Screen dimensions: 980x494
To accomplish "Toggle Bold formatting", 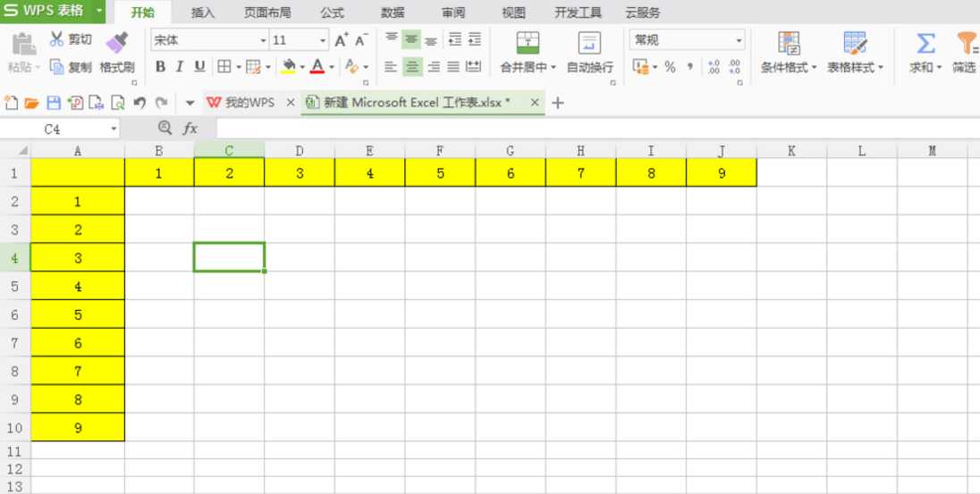I will tap(160, 66).
